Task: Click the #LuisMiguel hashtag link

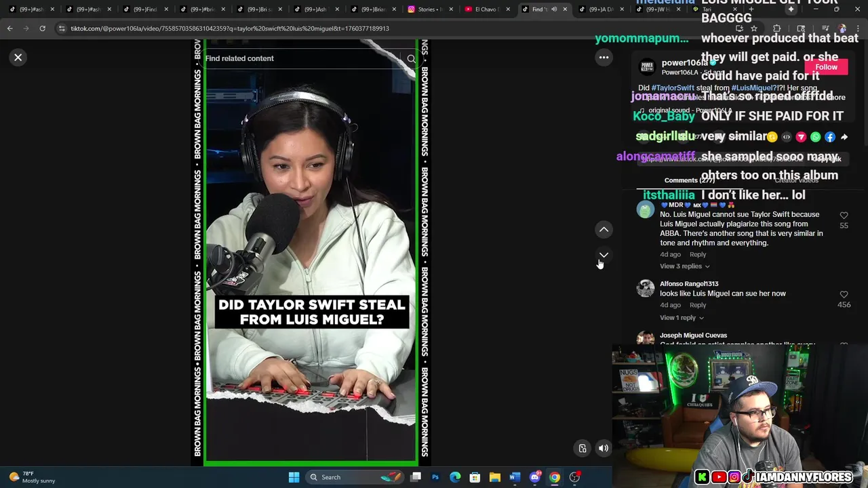Action: 753,88
